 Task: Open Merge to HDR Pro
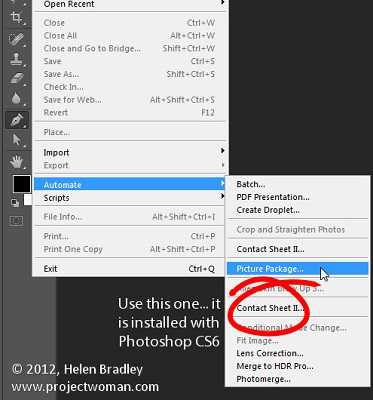point(298,366)
